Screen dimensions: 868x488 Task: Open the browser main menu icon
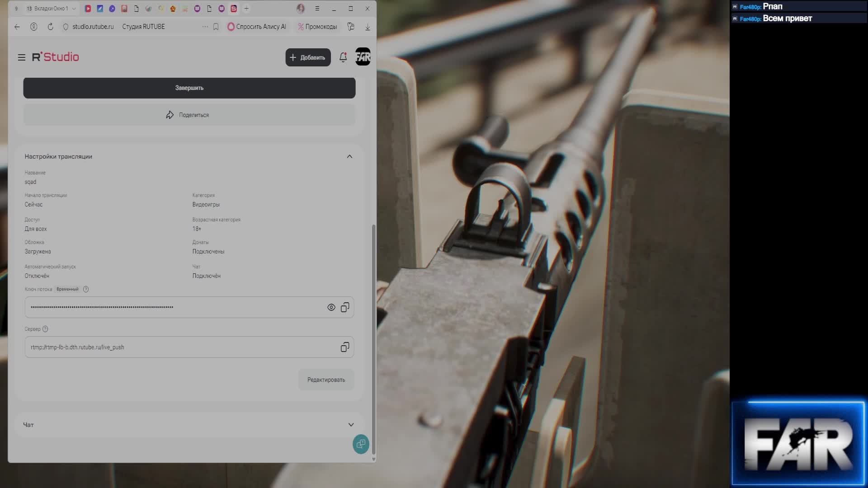317,9
